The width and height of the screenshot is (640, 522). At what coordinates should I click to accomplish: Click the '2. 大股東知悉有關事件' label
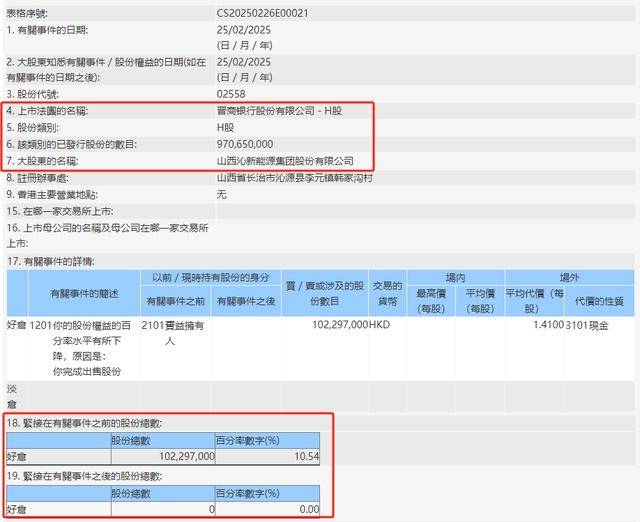point(106,69)
